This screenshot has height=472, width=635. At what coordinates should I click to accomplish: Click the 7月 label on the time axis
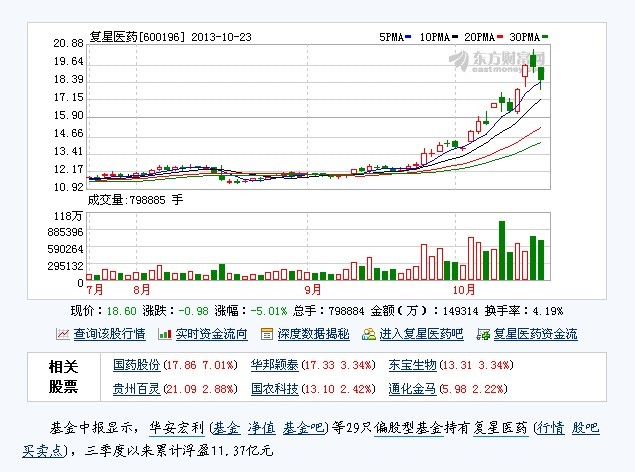pyautogui.click(x=95, y=290)
